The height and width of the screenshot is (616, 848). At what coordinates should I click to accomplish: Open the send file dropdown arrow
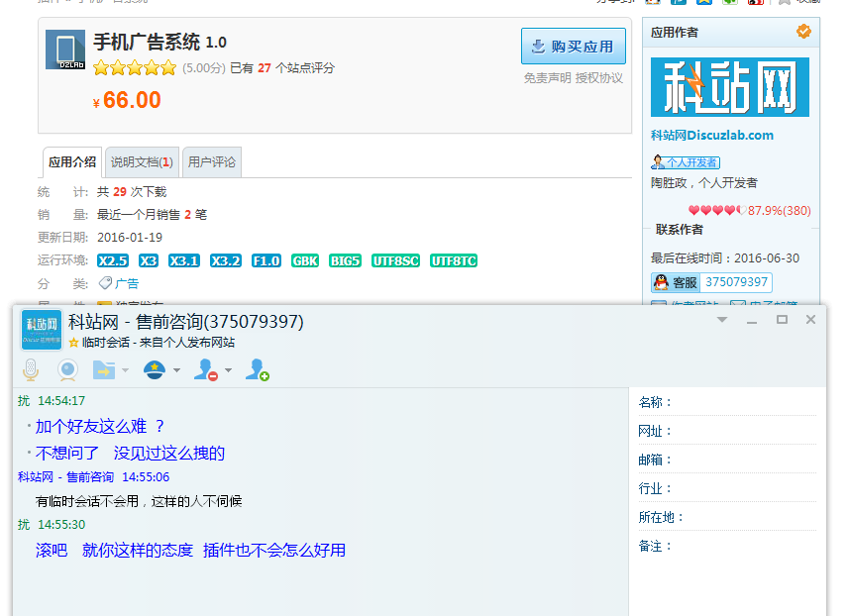[x=126, y=370]
